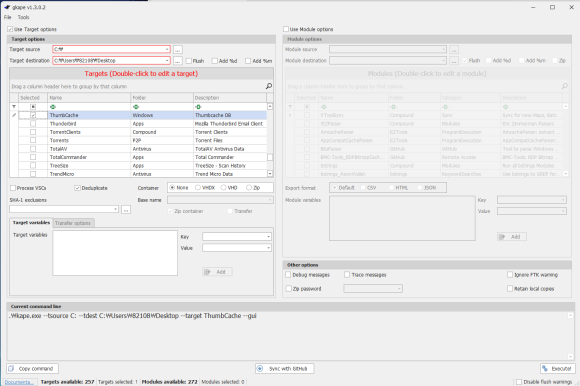Switch to the Target variables tab
Image resolution: width=580 pixels, height=386 pixels.
31,223
